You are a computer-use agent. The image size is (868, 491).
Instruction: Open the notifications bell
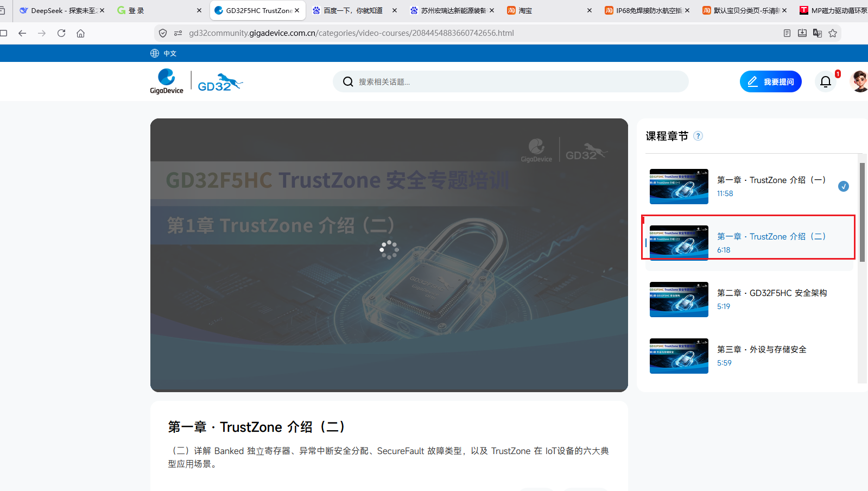pyautogui.click(x=826, y=81)
